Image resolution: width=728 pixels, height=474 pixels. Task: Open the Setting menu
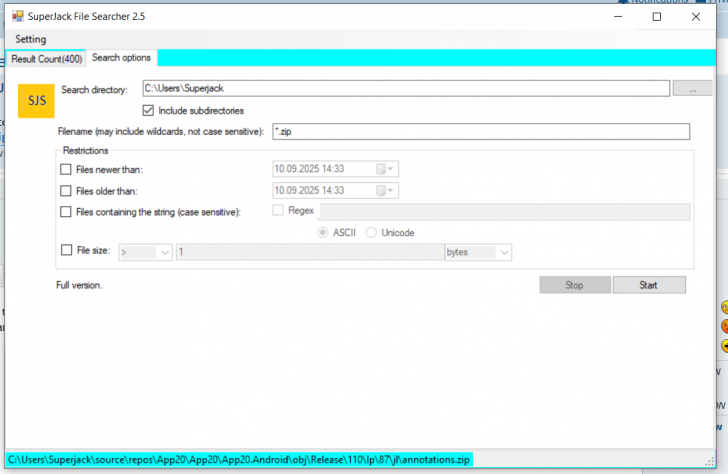(x=31, y=39)
